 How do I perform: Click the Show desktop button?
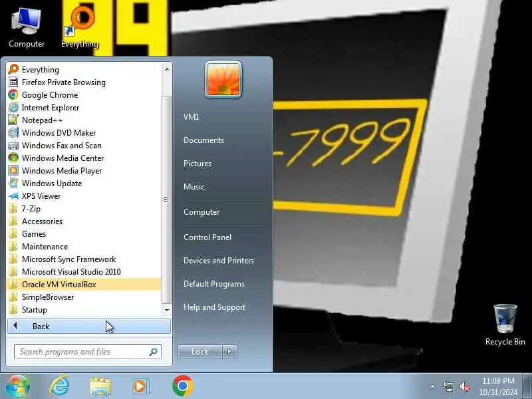[x=527, y=386]
